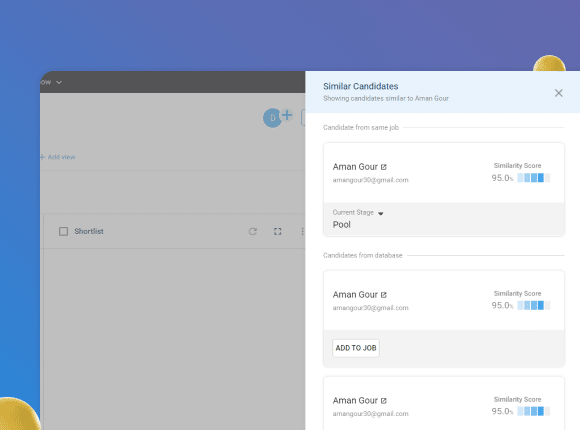Open the Shortlist column more options menu
The image size is (580, 430).
[303, 232]
